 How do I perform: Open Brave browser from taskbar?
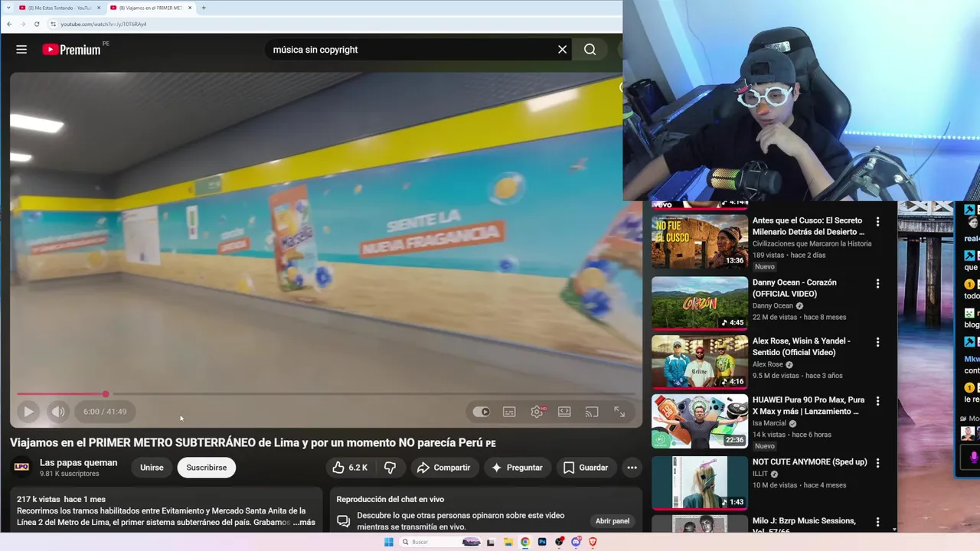point(593,542)
